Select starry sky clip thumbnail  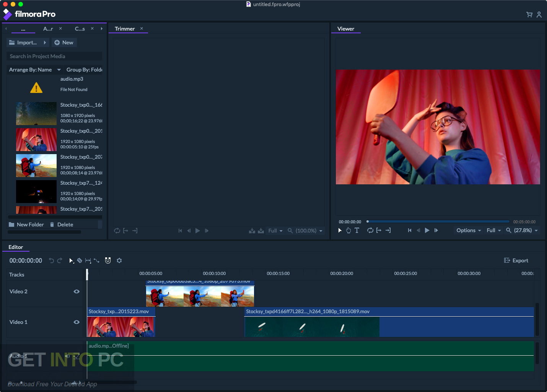click(36, 114)
